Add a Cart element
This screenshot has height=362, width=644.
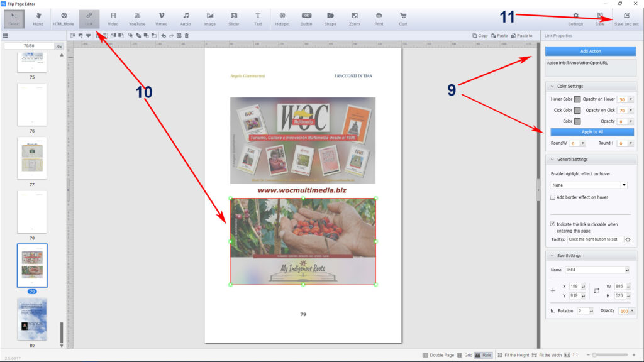click(x=403, y=19)
